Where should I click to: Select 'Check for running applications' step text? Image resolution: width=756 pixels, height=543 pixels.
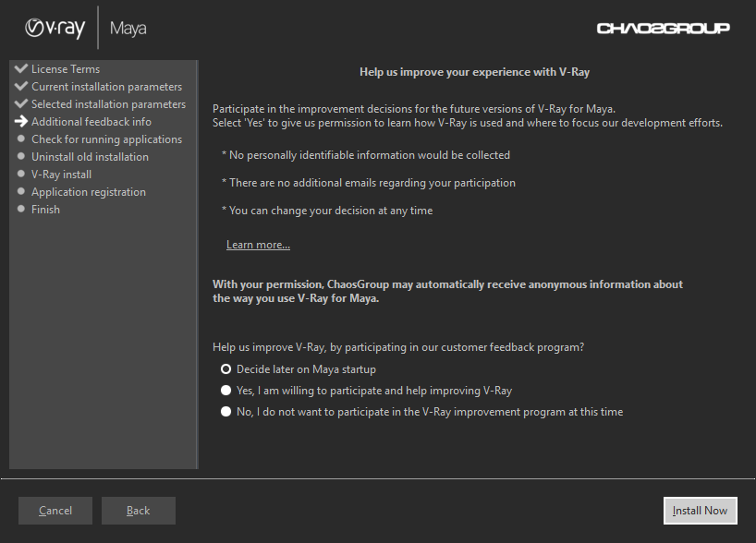(x=106, y=139)
